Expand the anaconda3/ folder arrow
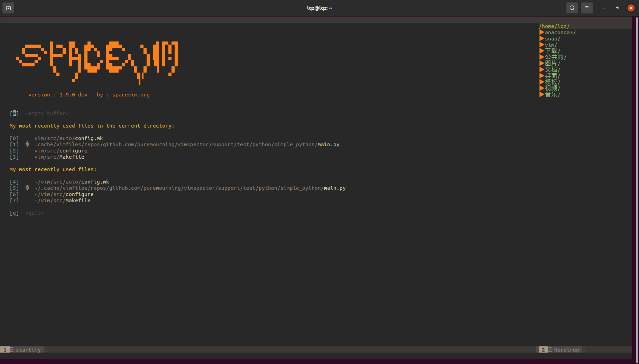639x364 pixels. click(x=541, y=32)
